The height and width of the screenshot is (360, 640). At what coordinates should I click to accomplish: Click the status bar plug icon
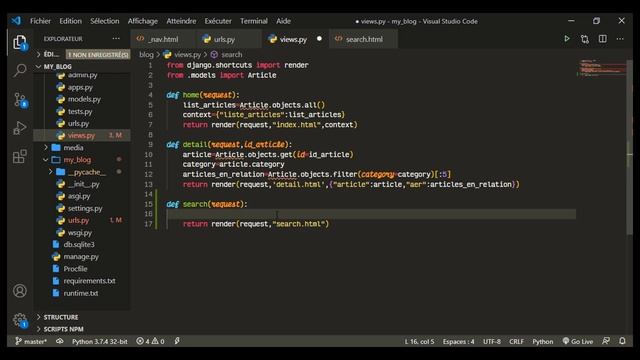point(177,341)
